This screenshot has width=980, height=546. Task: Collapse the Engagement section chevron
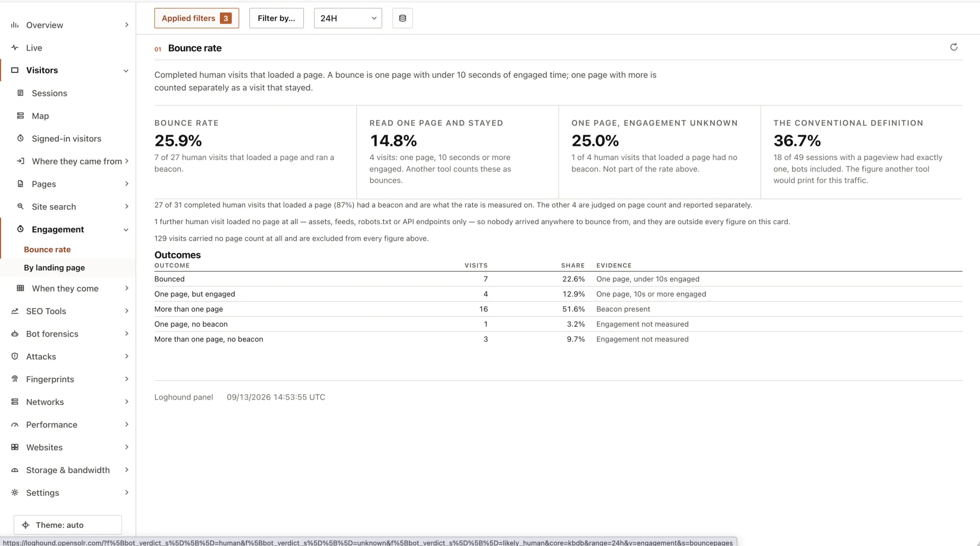(x=126, y=230)
